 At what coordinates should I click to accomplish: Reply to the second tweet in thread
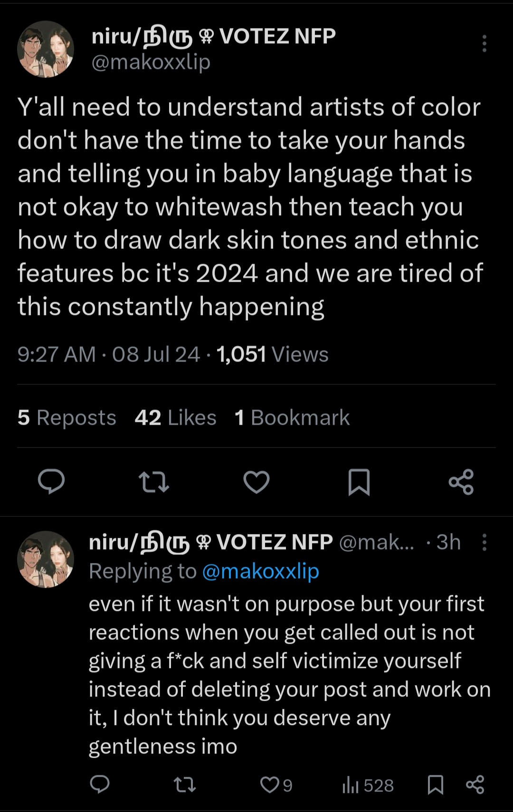[x=100, y=784]
